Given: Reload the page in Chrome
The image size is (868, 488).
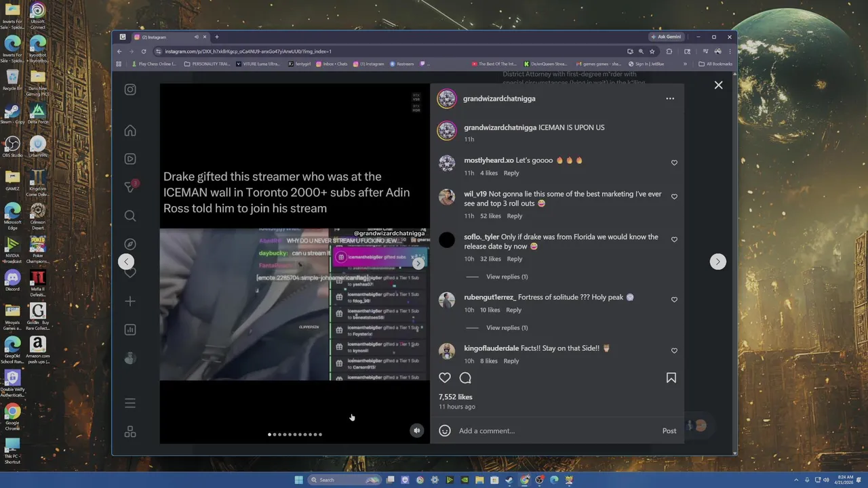Looking at the screenshot, I should pos(144,52).
